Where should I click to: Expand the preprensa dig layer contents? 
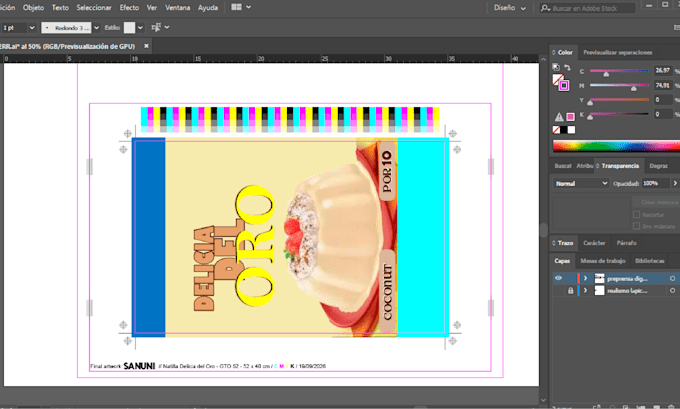585,278
